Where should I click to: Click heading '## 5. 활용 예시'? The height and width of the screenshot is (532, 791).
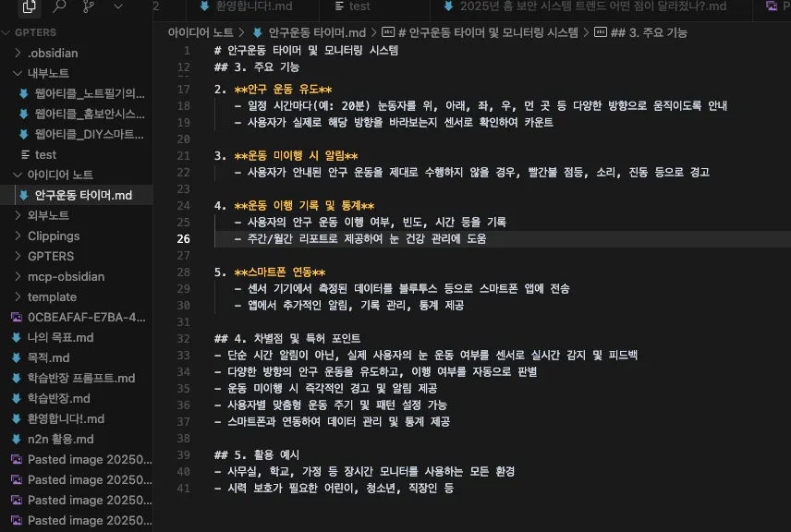[x=257, y=454]
